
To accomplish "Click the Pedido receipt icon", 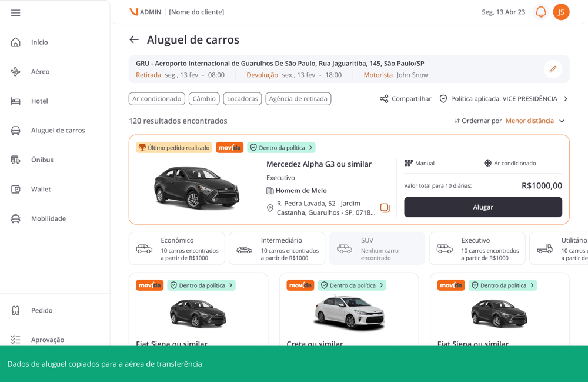I will point(15,310).
